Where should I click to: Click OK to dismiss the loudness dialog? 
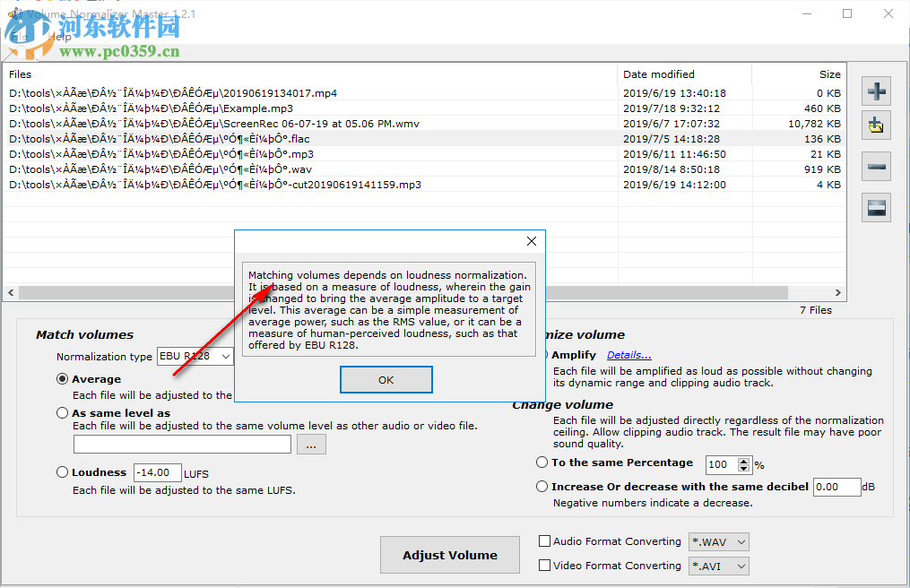pyautogui.click(x=386, y=379)
